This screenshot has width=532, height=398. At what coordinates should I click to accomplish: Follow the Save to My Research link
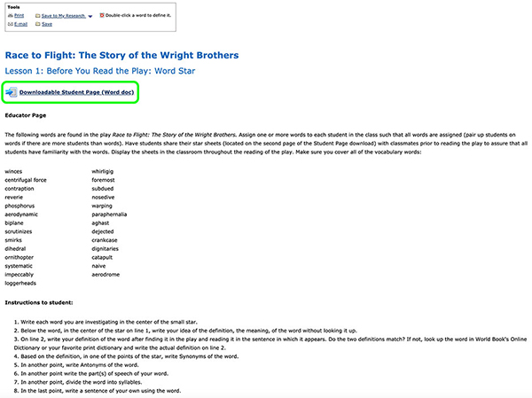[64, 16]
